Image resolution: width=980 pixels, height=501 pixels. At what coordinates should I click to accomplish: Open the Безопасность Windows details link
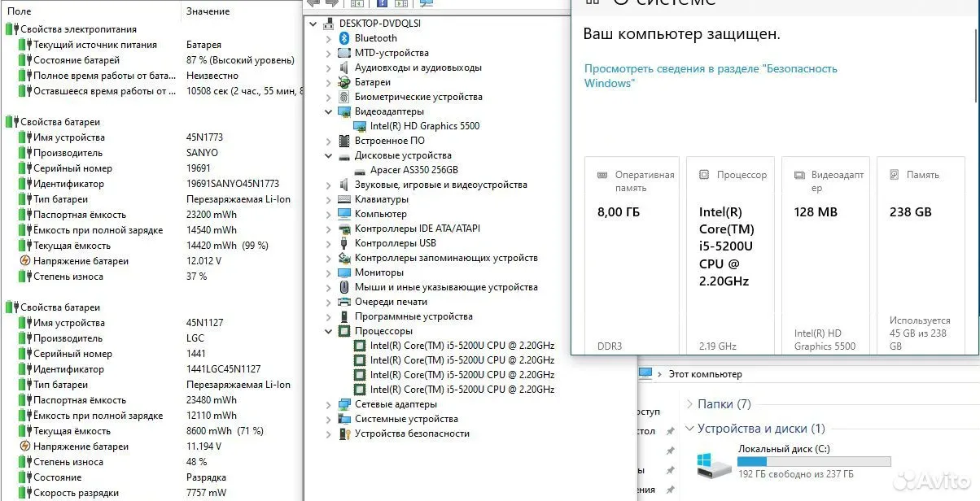[x=711, y=76]
